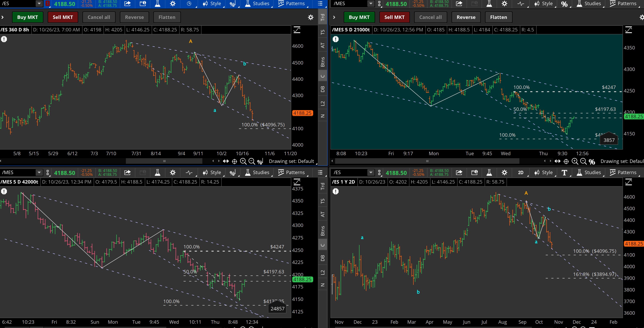Screen dimensions: 644x328
Task: Toggle the red link indicator next to /ES symbol
Action: coord(47,4)
